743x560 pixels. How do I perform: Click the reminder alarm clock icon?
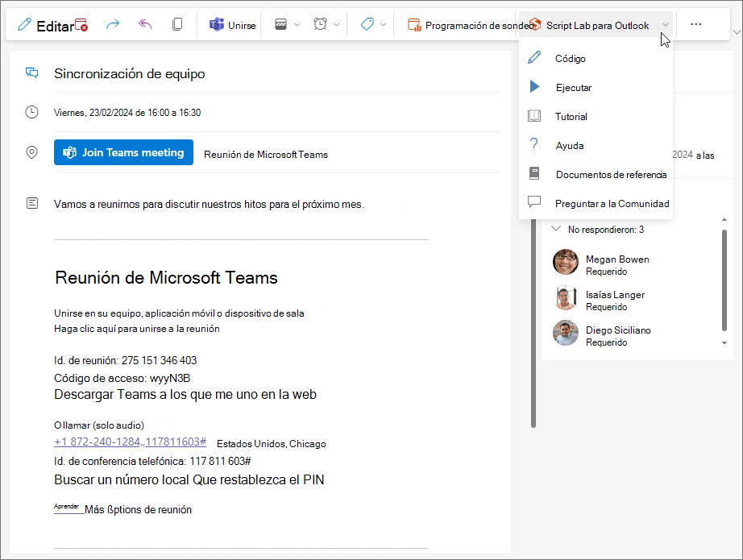point(320,24)
